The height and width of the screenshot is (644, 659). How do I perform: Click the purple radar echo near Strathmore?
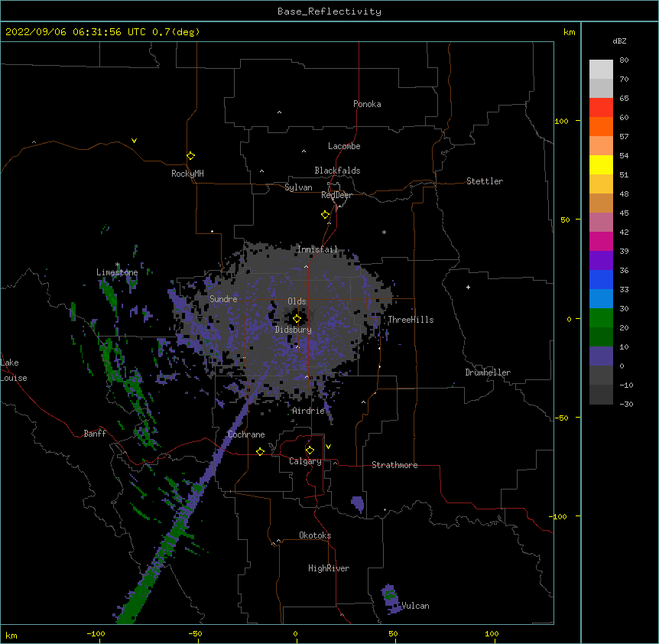(x=358, y=503)
